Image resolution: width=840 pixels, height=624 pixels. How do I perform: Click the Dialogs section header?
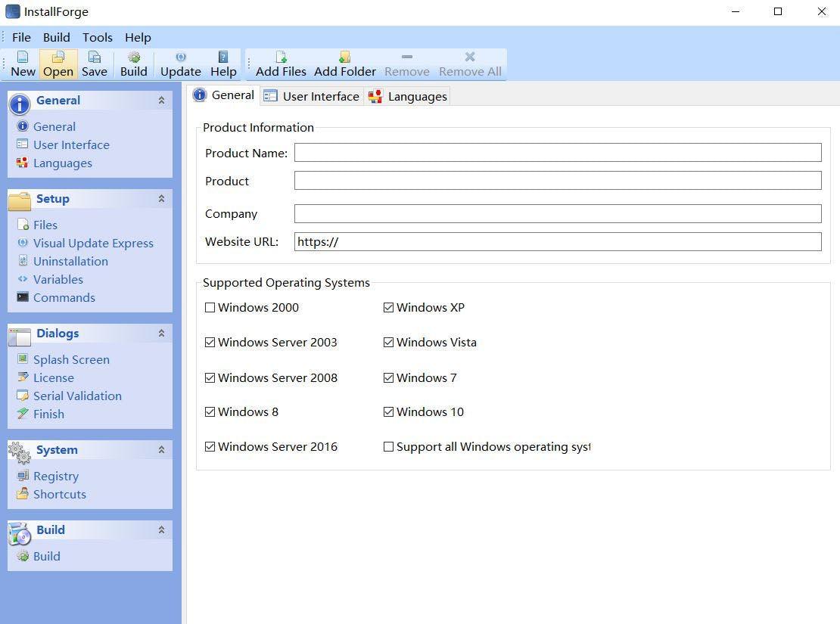90,333
